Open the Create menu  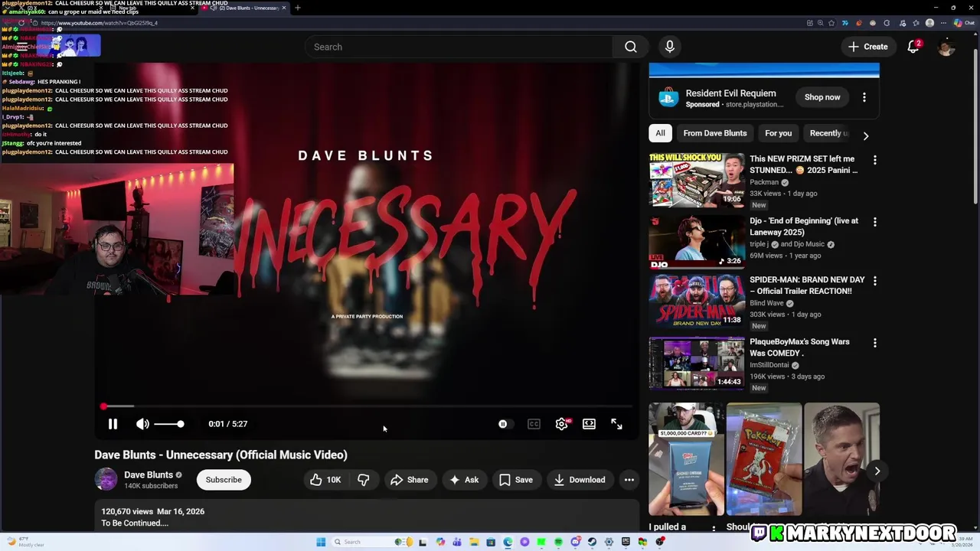pos(868,47)
